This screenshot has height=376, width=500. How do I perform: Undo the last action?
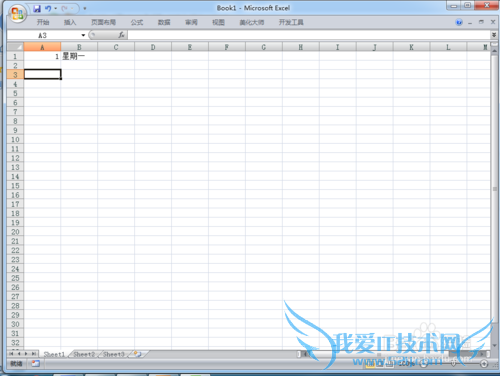click(48, 8)
